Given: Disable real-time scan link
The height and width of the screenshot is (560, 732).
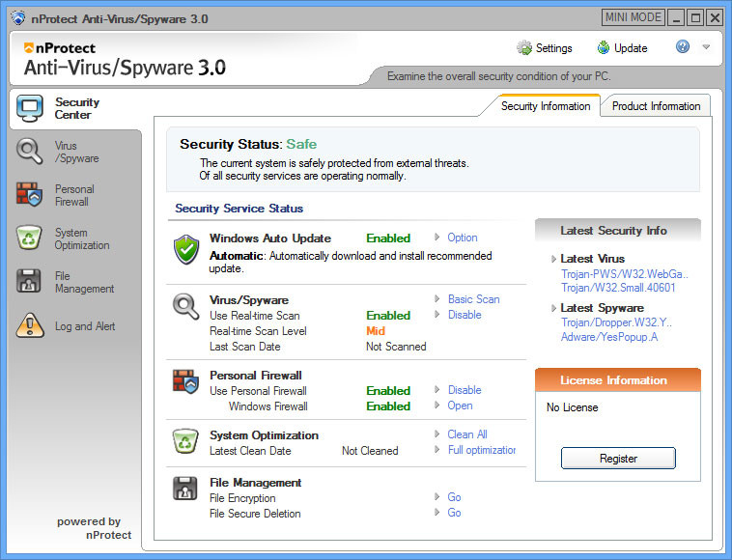Looking at the screenshot, I should 465,315.
